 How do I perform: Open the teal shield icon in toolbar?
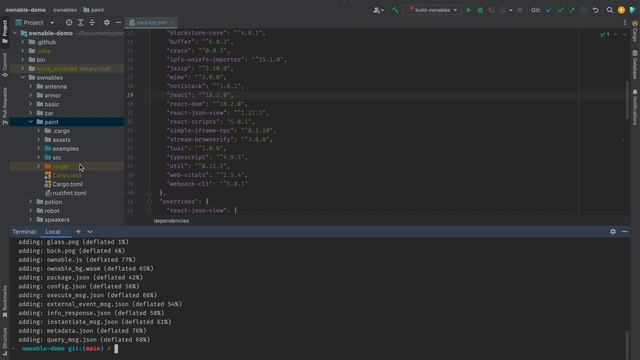click(632, 10)
